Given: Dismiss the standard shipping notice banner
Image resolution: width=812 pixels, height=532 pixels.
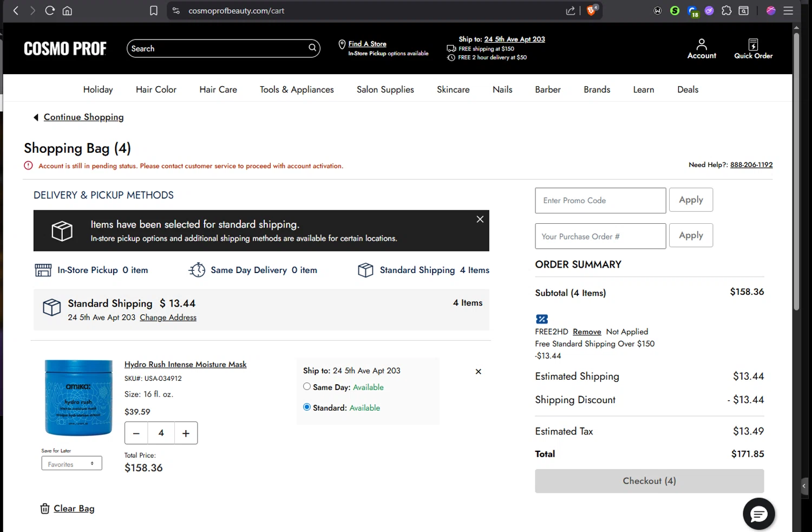Looking at the screenshot, I should point(480,219).
